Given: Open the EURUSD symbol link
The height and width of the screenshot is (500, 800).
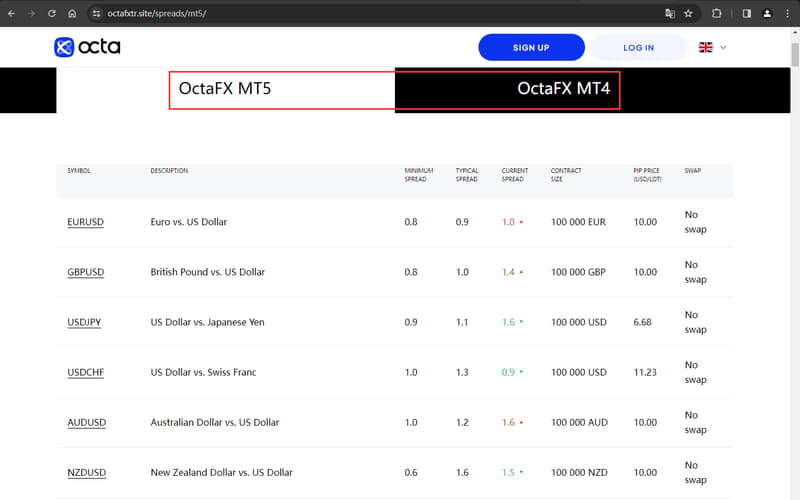Looking at the screenshot, I should [85, 222].
